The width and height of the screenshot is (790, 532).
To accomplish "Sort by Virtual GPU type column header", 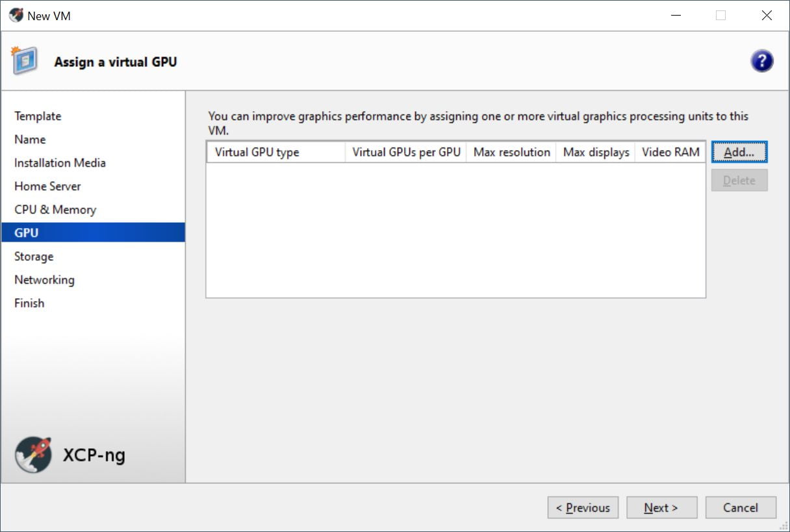I will [275, 153].
